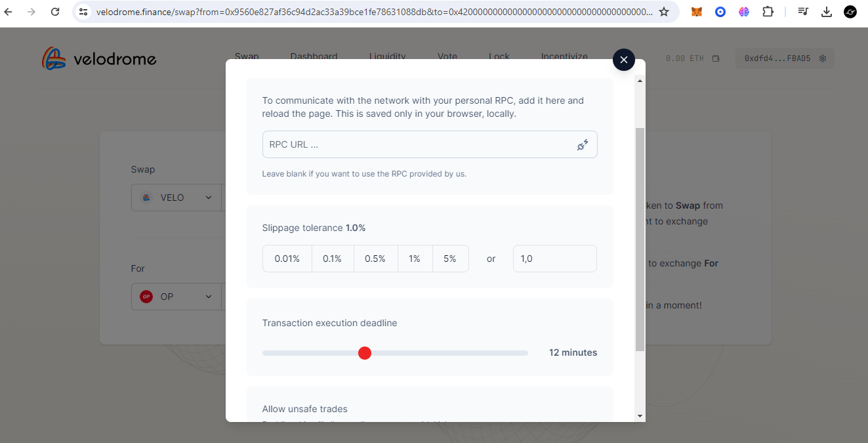
Task: Expand the OP token dropdown
Action: pyautogui.click(x=209, y=297)
